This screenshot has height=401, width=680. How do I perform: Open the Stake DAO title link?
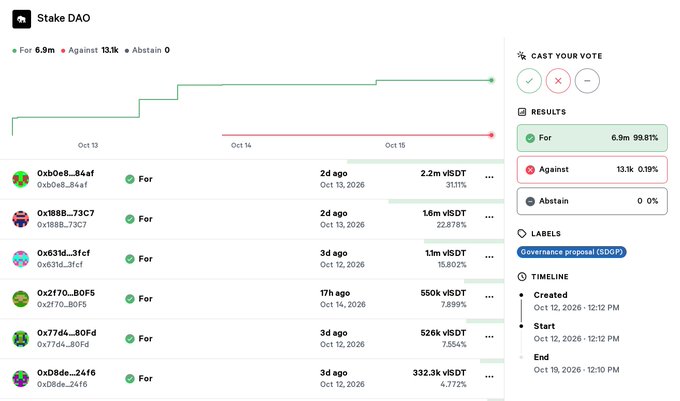[64, 18]
